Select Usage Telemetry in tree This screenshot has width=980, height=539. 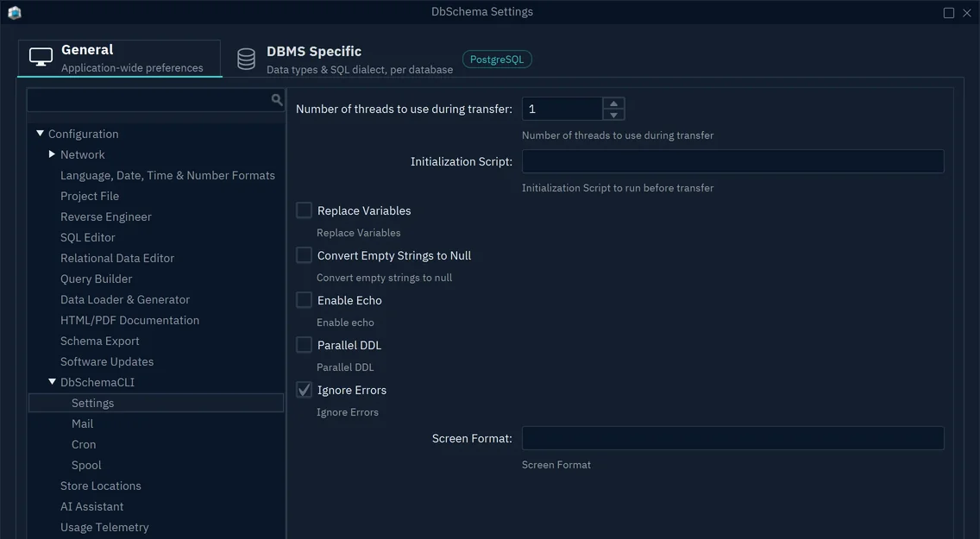[x=104, y=527]
